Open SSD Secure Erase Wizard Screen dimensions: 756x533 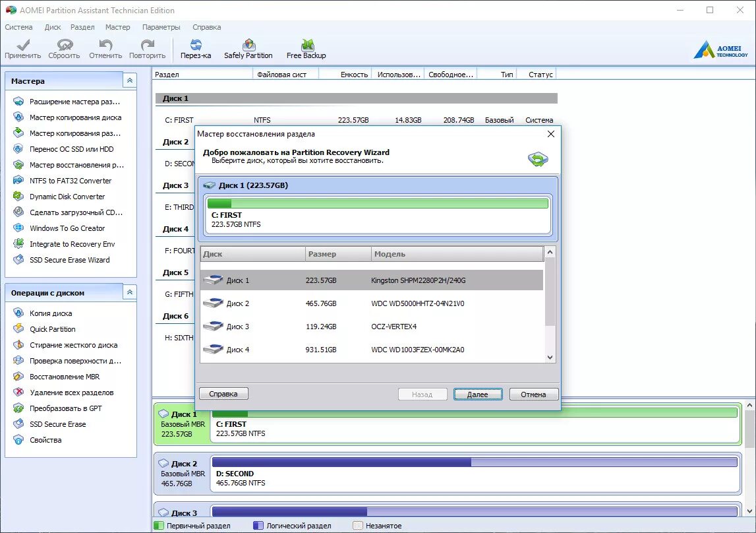[x=62, y=259]
